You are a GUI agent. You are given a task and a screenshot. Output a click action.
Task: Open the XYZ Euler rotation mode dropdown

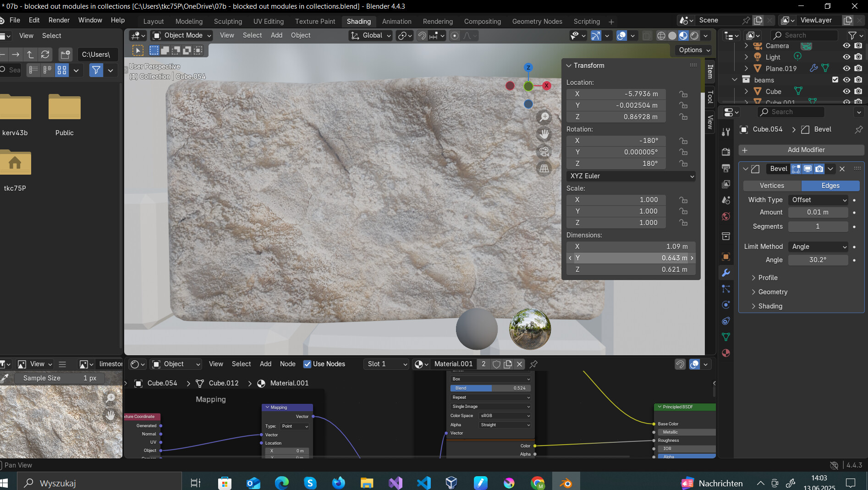pos(631,176)
